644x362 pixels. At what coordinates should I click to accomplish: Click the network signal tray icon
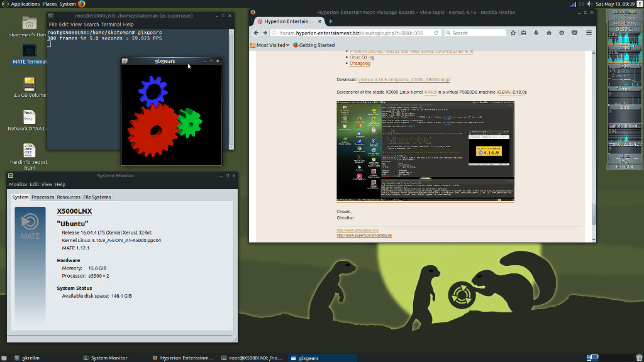(573, 4)
